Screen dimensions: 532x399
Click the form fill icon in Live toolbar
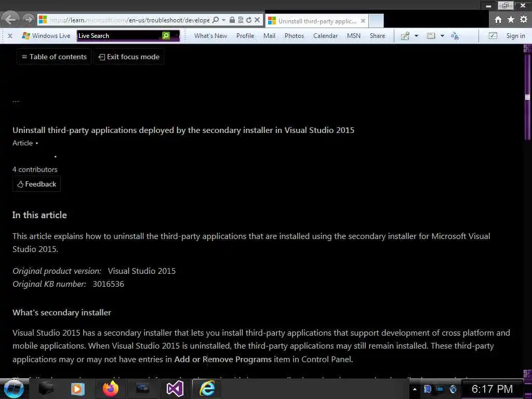point(431,36)
